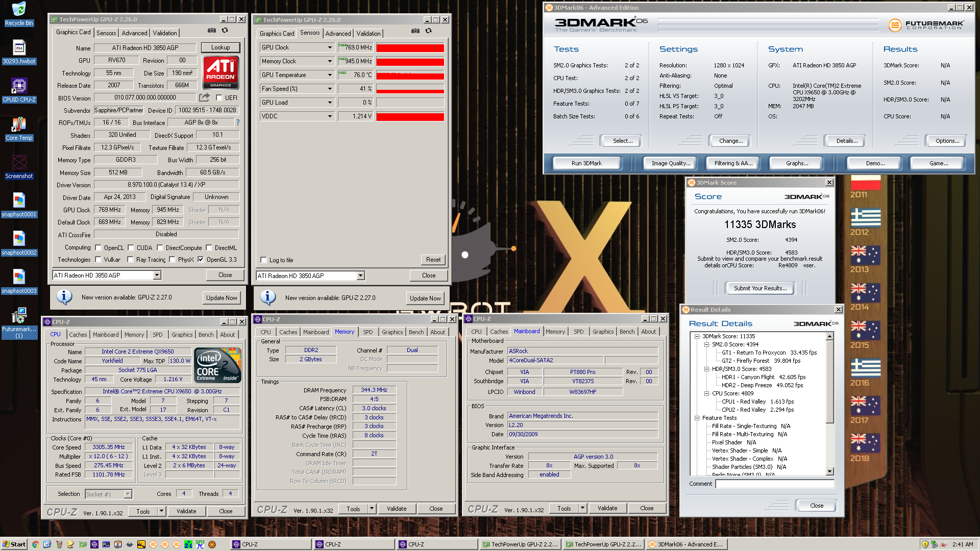Open the CPU-Z Socket #1 selection dropdown

128,494
